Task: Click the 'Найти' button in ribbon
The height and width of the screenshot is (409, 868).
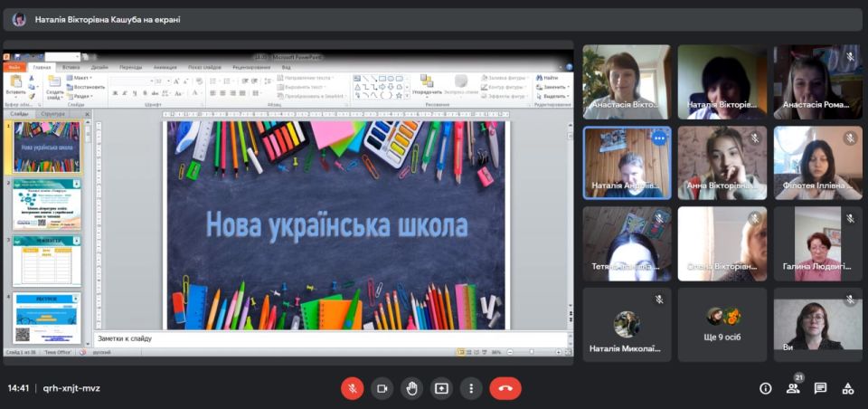Action: (x=550, y=78)
